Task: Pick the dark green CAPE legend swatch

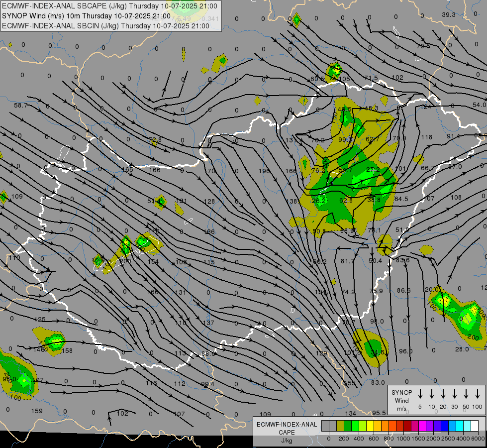Action: (x=348, y=426)
